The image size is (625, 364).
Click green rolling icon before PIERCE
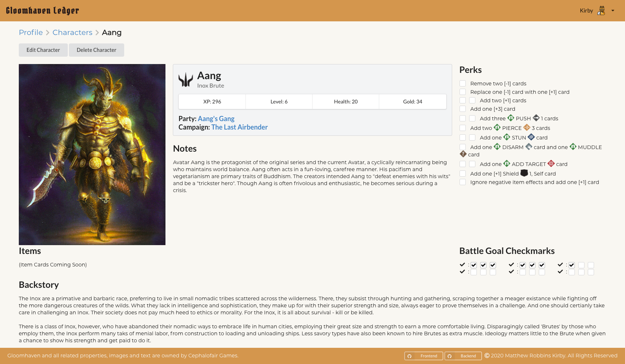[497, 127]
